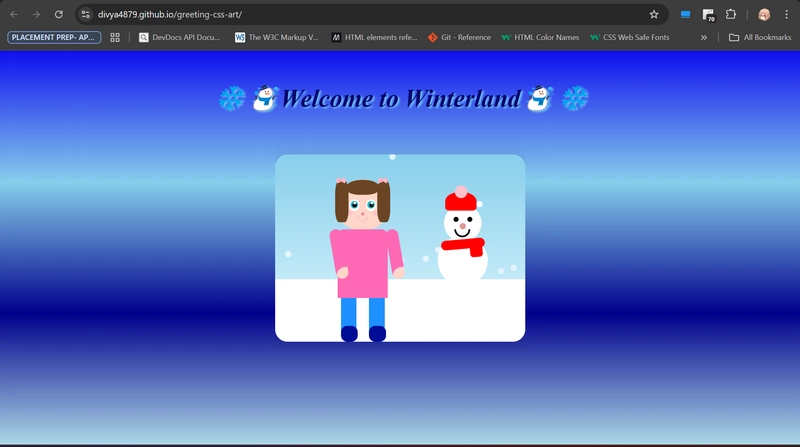Open the Chrome profile avatar
800x447 pixels.
pyautogui.click(x=764, y=15)
